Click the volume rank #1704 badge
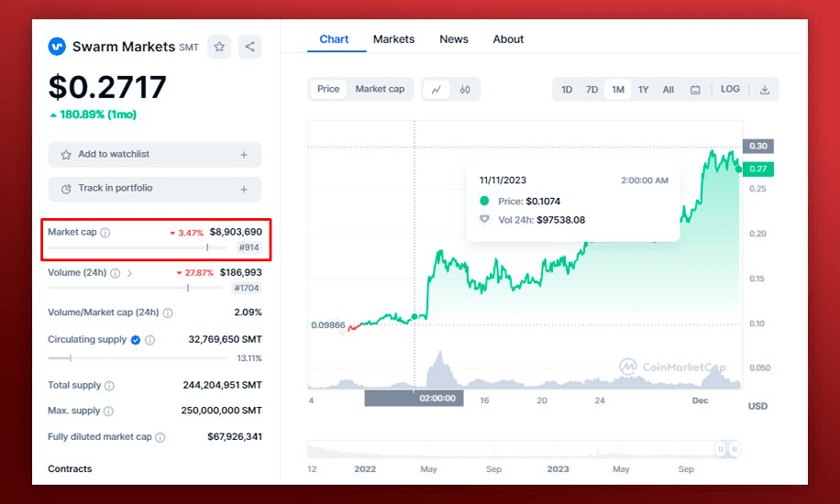Image resolution: width=840 pixels, height=504 pixels. [247, 288]
